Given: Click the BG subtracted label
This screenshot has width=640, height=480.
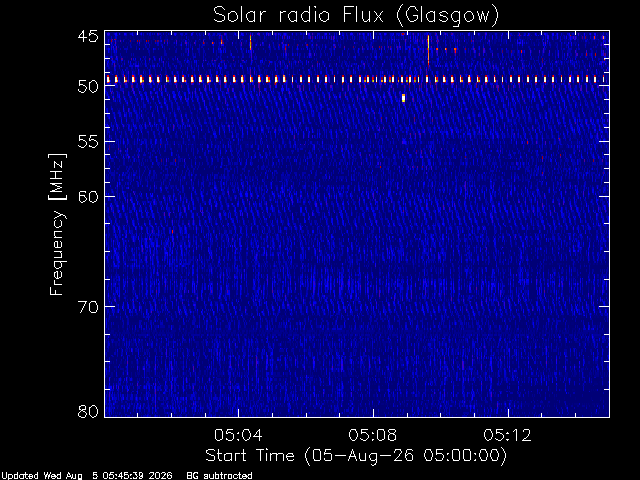Looking at the screenshot, I should pos(219,476).
